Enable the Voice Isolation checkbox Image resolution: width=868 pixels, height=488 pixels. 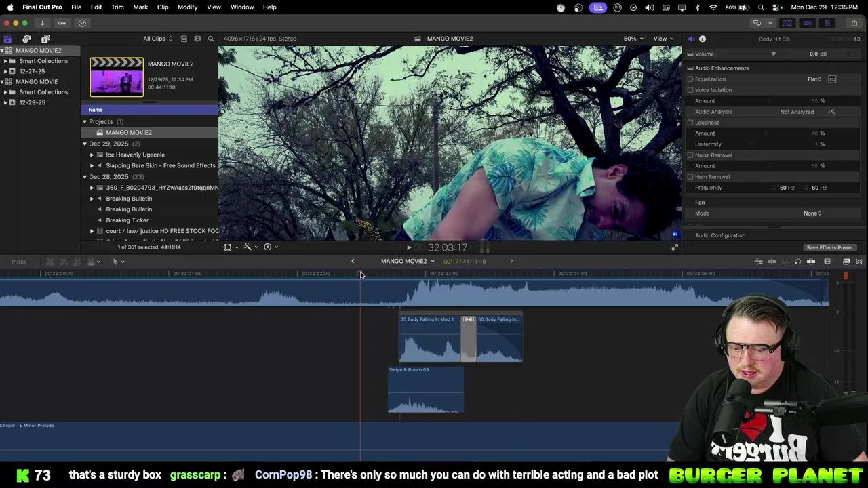pos(690,90)
